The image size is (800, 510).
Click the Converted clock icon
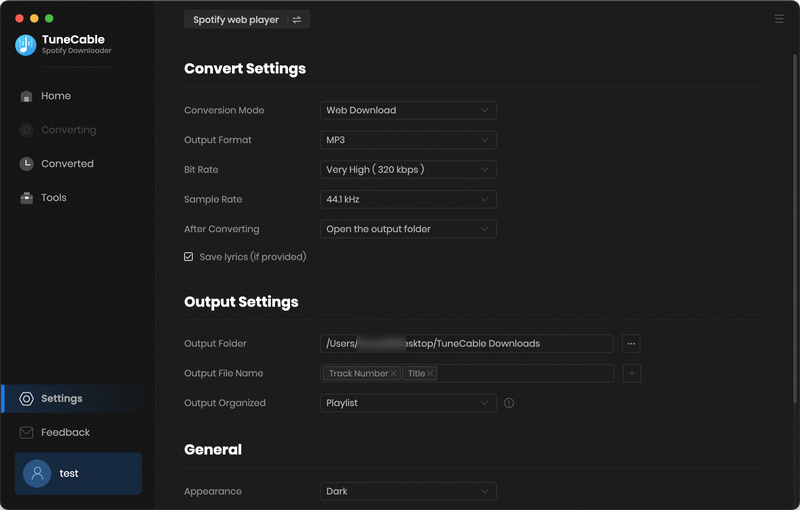(x=27, y=164)
